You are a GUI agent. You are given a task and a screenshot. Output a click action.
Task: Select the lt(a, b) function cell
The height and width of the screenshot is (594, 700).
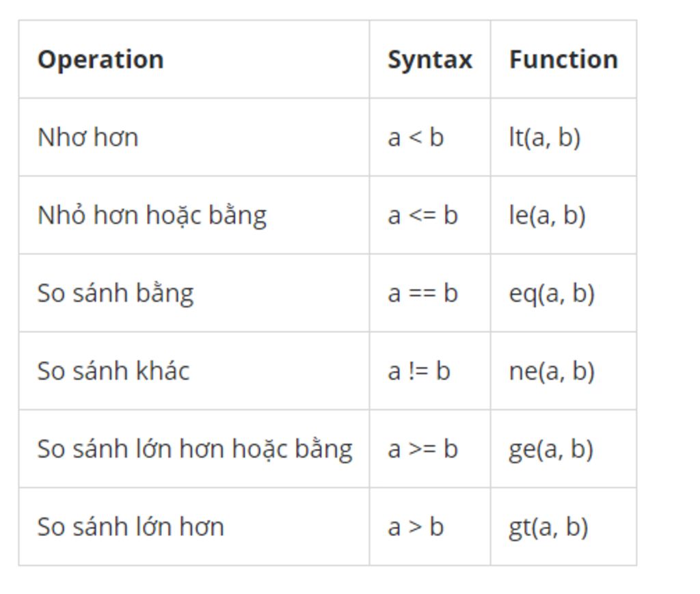click(545, 137)
